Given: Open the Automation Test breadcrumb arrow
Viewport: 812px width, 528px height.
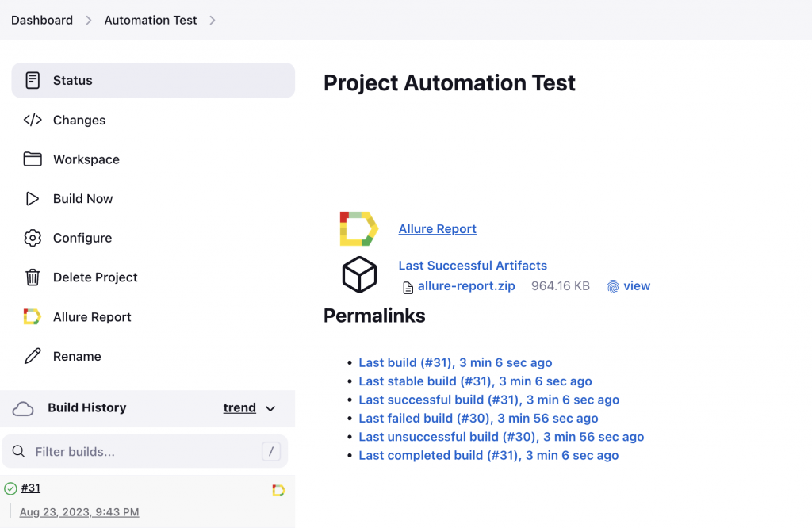Looking at the screenshot, I should pyautogui.click(x=213, y=20).
